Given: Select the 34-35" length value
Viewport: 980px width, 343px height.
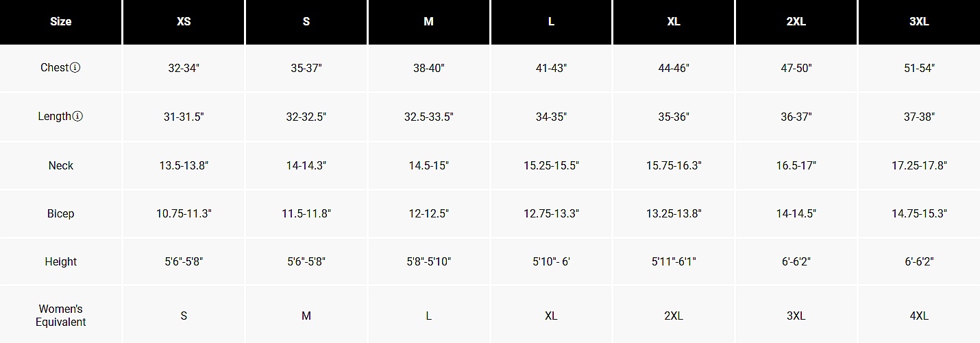Looking at the screenshot, I should click(x=551, y=117).
